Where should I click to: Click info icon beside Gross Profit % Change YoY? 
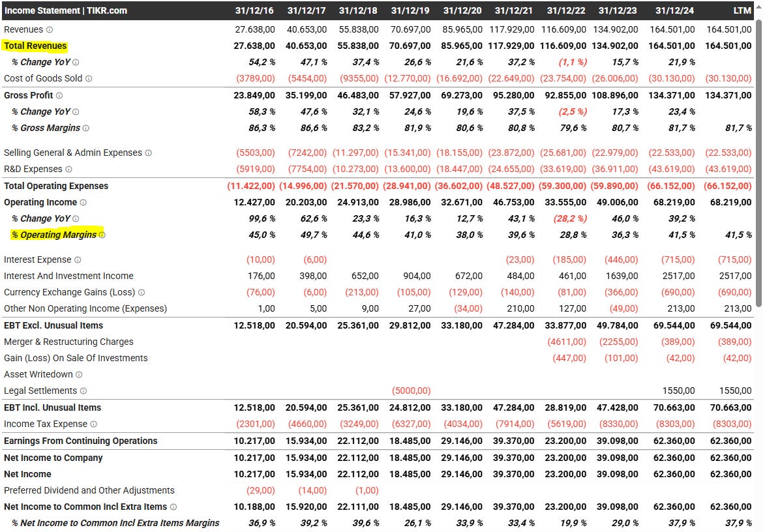[76, 112]
